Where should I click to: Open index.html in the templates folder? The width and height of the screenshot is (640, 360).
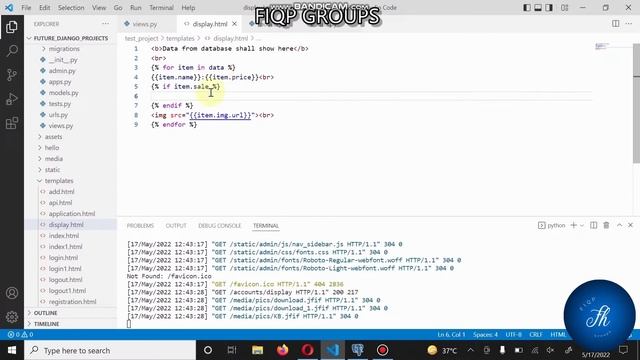(x=64, y=236)
